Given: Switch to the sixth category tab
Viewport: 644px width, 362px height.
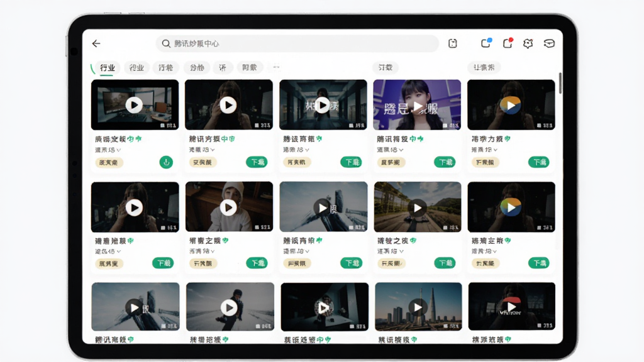Looking at the screenshot, I should (249, 67).
